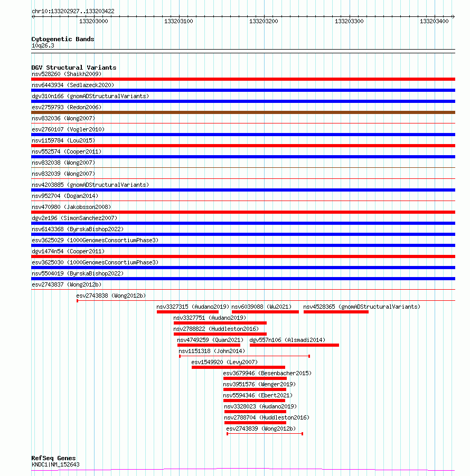
Task: Open nsv2788704 (Huddleston2016) variant label
Action: point(267,417)
